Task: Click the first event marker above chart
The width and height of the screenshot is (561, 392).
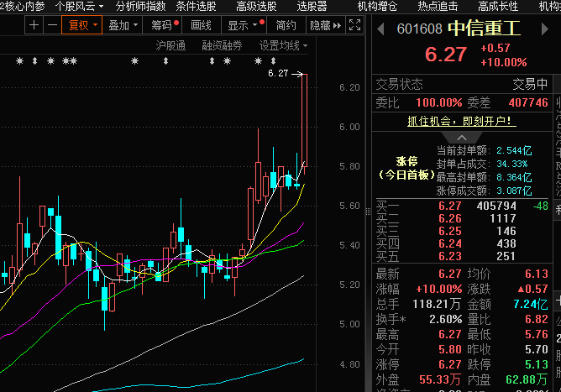Action: [x=19, y=62]
